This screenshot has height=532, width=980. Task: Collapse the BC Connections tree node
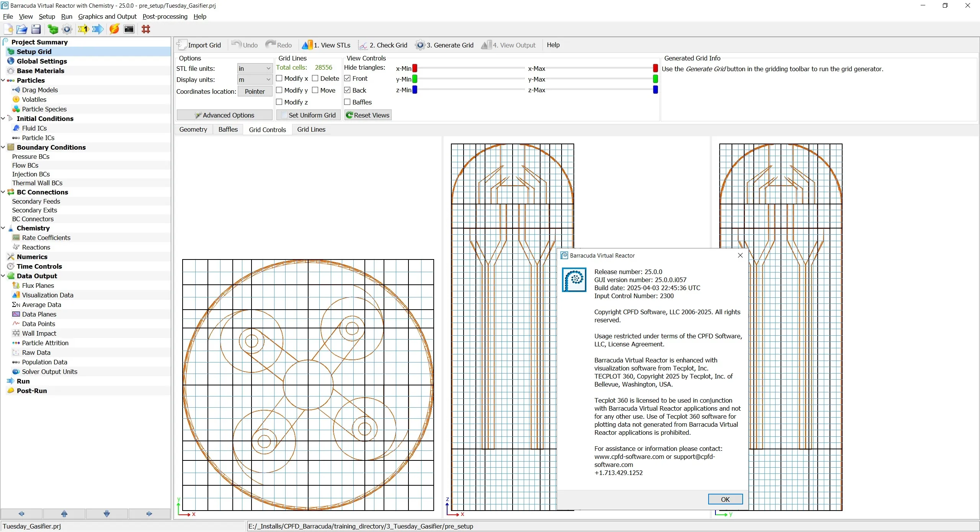[x=3, y=192]
